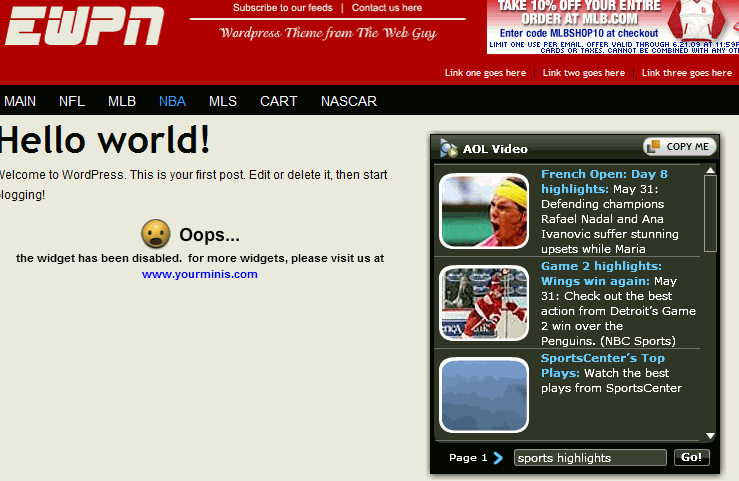
Task: Open the Red Wings hockey video thumbnail
Action: [x=484, y=303]
